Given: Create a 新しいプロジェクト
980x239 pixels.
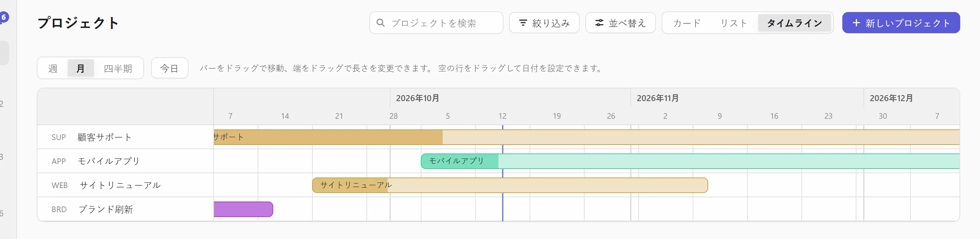Looking at the screenshot, I should point(901,23).
